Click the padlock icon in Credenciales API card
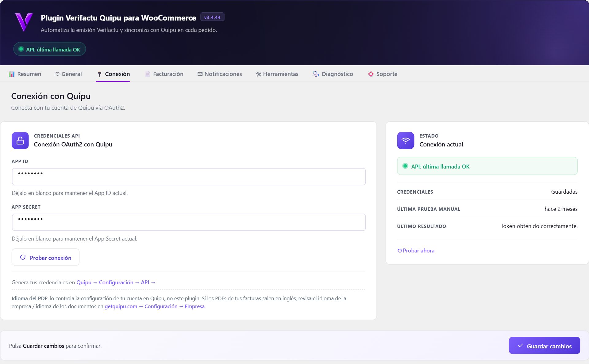The height and width of the screenshot is (364, 589). coord(20,141)
